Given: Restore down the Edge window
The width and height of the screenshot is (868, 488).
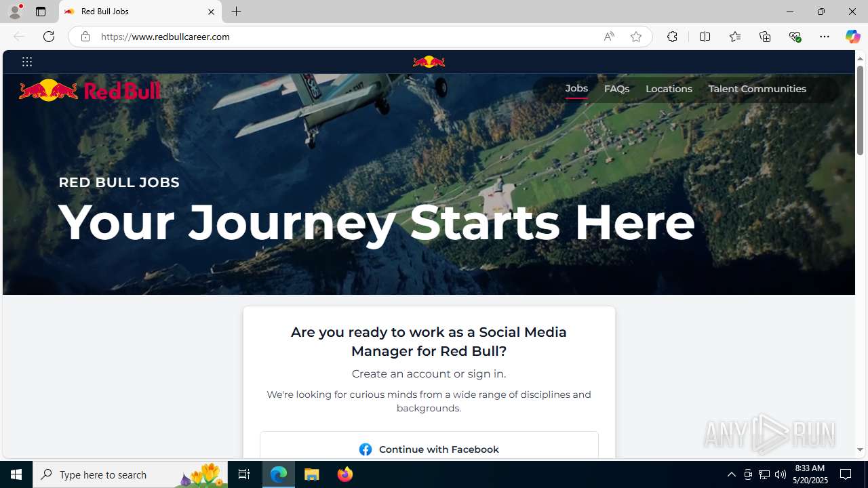Looking at the screenshot, I should pos(821,12).
